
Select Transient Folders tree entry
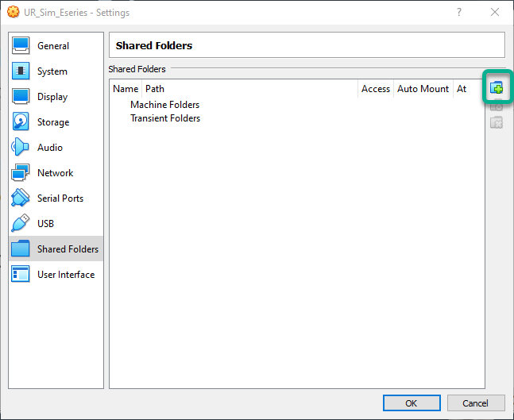[164, 118]
